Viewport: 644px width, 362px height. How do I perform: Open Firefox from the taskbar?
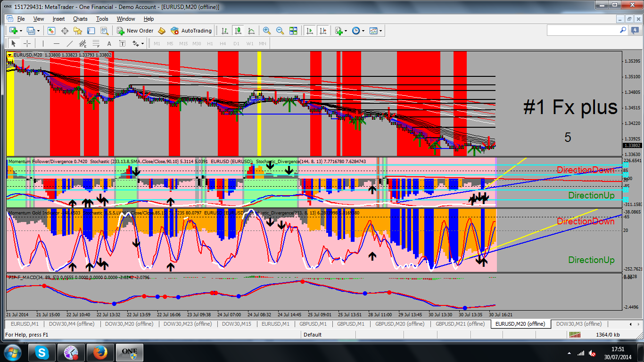[x=101, y=353]
